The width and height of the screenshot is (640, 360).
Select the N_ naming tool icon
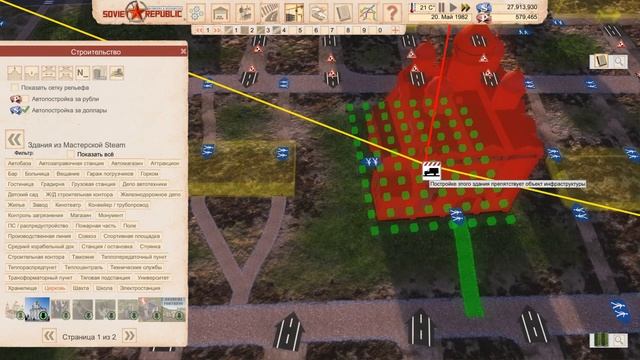pyautogui.click(x=82, y=73)
